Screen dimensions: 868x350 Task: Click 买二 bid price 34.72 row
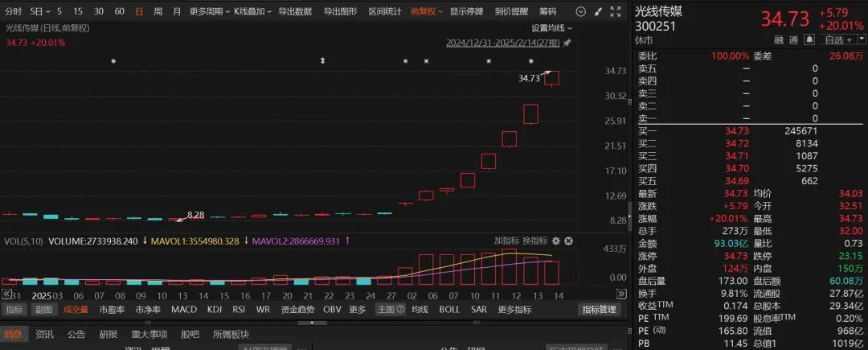(x=750, y=143)
